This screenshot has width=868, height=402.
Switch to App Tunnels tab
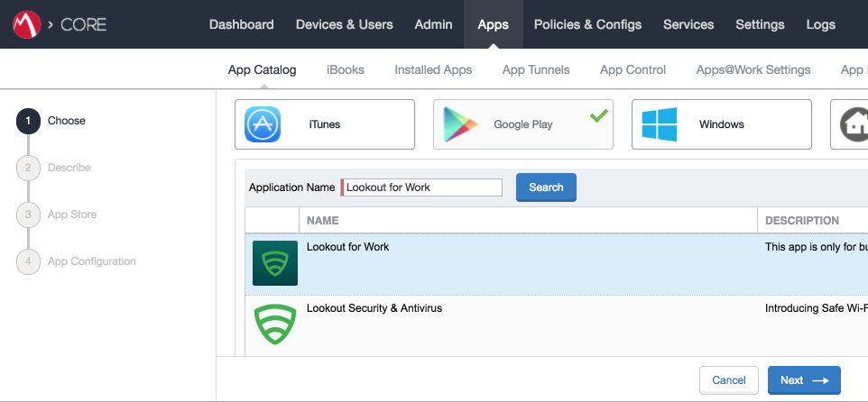coord(536,69)
